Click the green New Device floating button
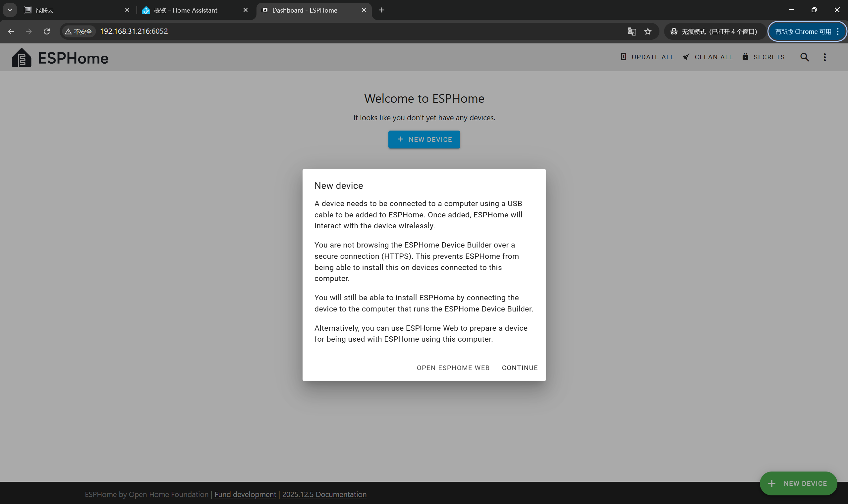 point(798,483)
